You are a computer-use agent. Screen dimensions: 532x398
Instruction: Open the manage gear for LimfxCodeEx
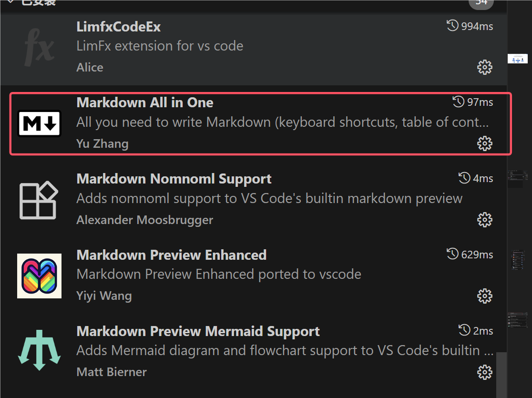(x=485, y=67)
